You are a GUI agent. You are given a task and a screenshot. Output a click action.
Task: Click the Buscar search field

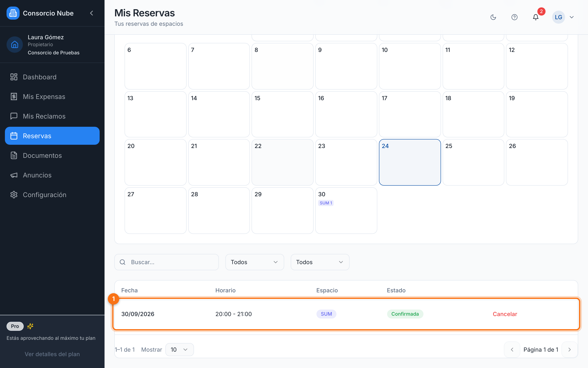[x=167, y=262]
